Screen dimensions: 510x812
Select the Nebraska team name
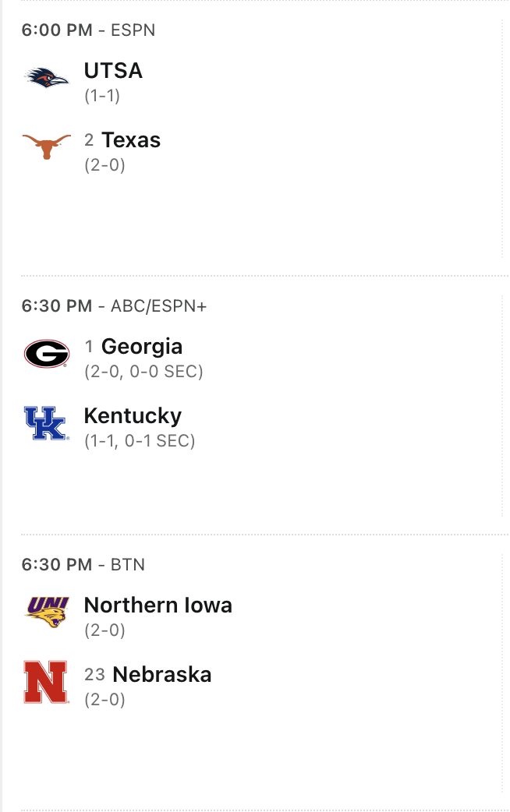pos(162,674)
